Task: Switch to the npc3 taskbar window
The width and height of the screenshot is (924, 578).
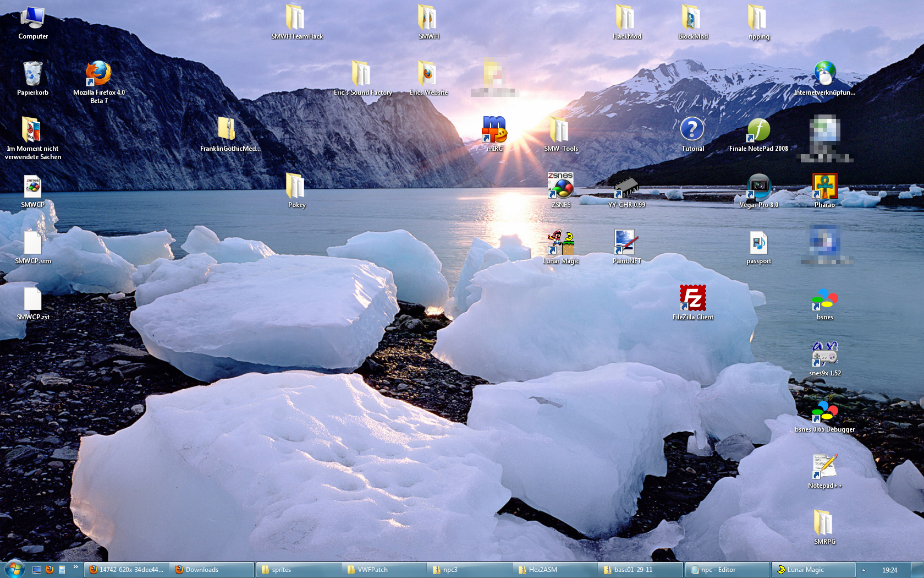Action: [x=470, y=570]
